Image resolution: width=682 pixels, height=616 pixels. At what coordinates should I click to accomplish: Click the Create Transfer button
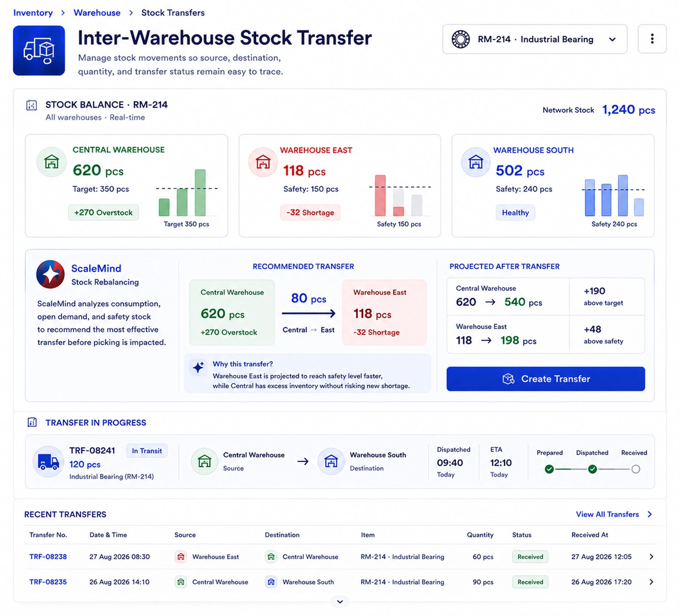(546, 379)
